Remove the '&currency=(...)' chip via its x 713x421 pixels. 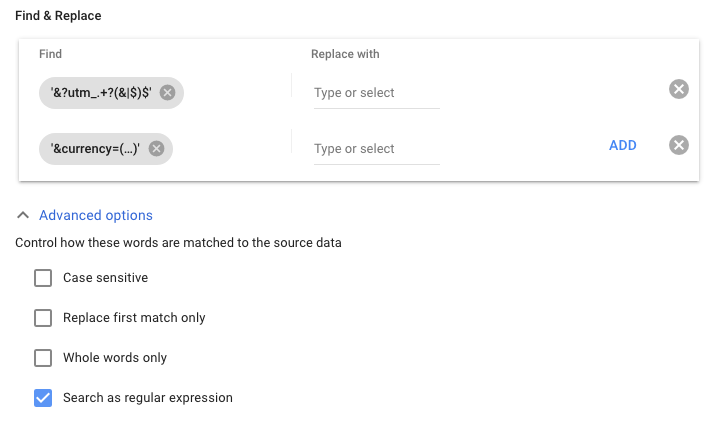tap(157, 149)
